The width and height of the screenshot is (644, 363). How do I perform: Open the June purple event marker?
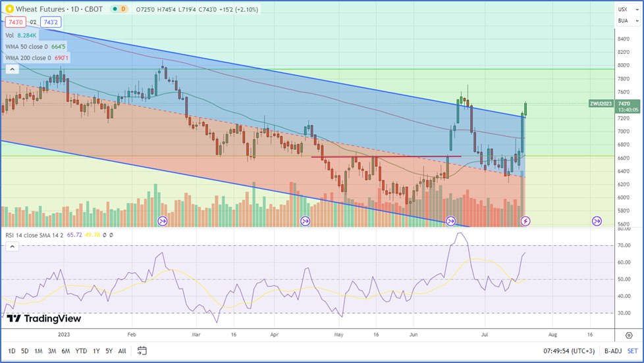450,221
